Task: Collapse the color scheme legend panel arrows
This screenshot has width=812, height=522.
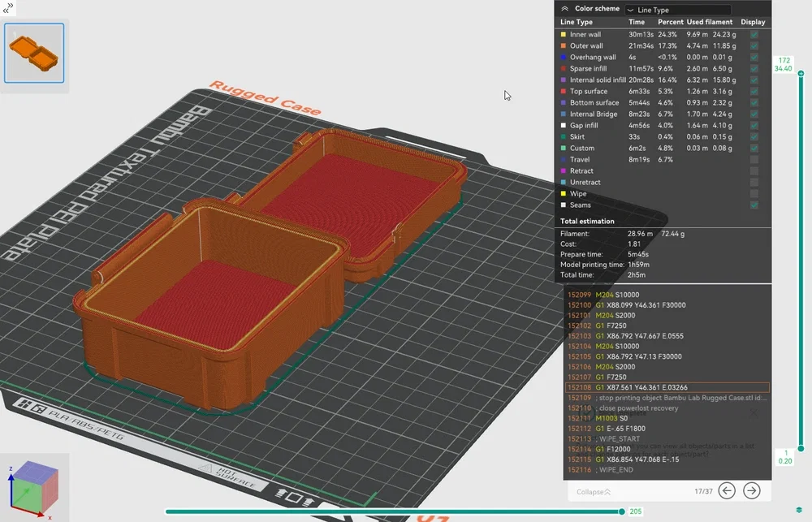Action: 564,9
